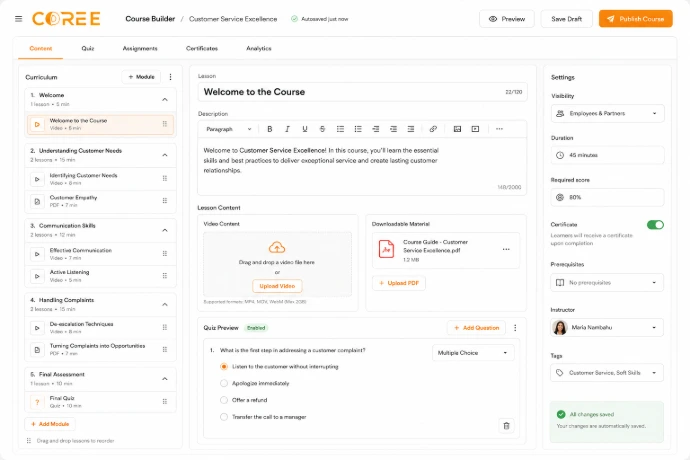Click video play icon of Active Listening
The height and width of the screenshot is (460, 690).
point(37,276)
